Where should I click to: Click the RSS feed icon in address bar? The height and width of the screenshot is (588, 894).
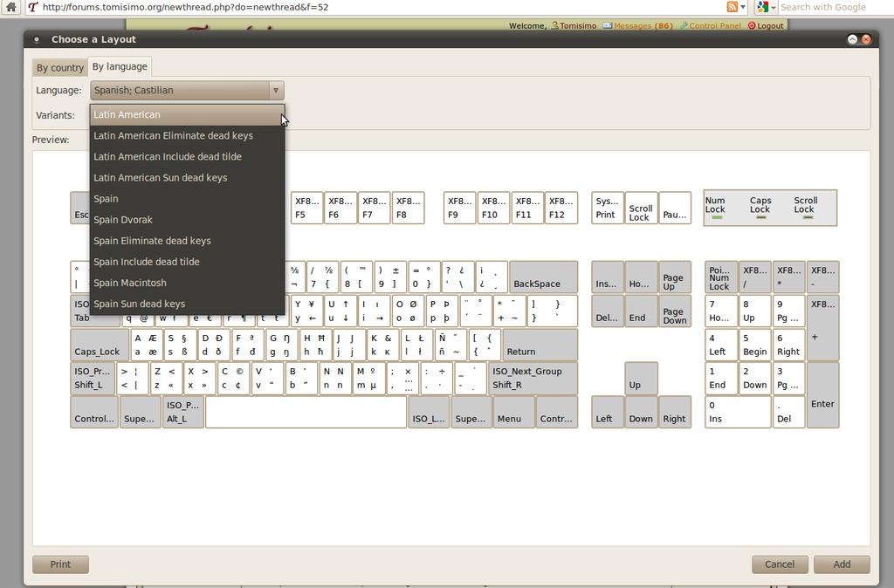pyautogui.click(x=732, y=7)
